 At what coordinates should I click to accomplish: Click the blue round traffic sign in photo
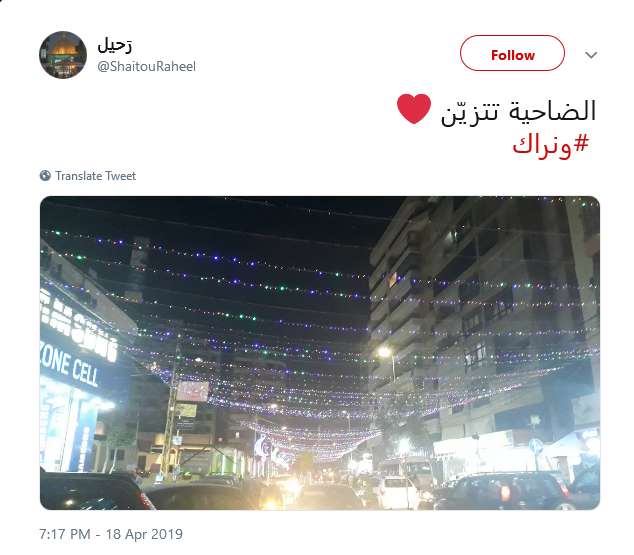(x=536, y=446)
